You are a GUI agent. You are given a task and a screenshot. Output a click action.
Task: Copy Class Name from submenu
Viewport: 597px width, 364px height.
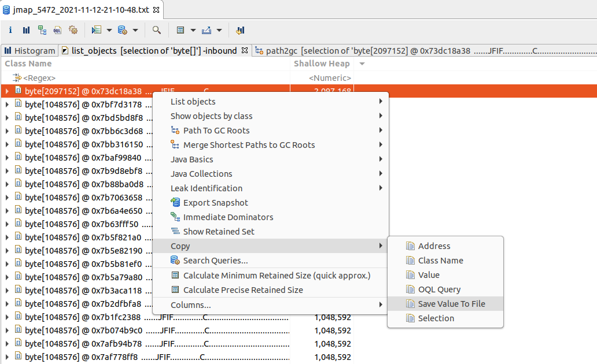pyautogui.click(x=445, y=261)
